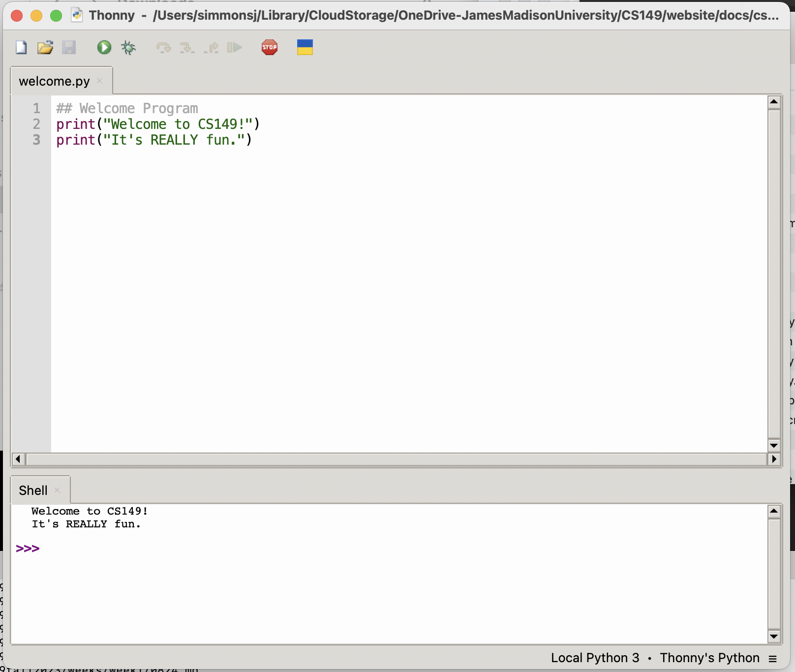Click the Shell scroll down arrow
The image size is (795, 672).
coord(774,637)
